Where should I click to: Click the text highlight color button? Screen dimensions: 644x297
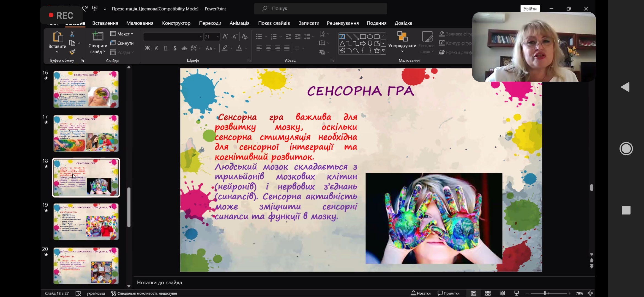(225, 48)
